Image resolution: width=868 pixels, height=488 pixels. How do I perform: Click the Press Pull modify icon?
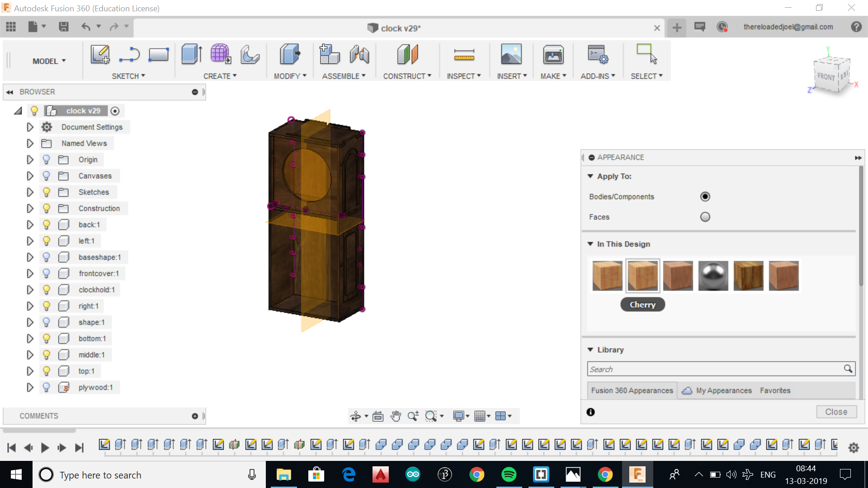[x=289, y=55]
